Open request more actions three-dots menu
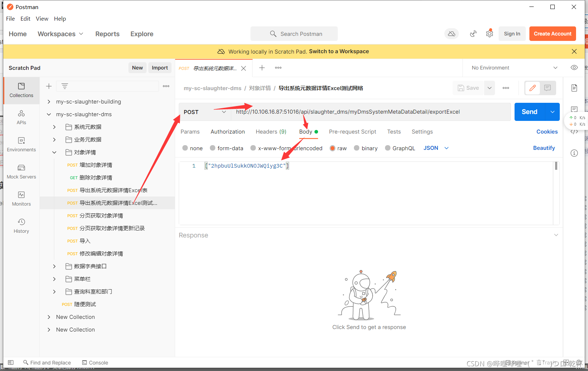This screenshot has height=371, width=588. (506, 88)
